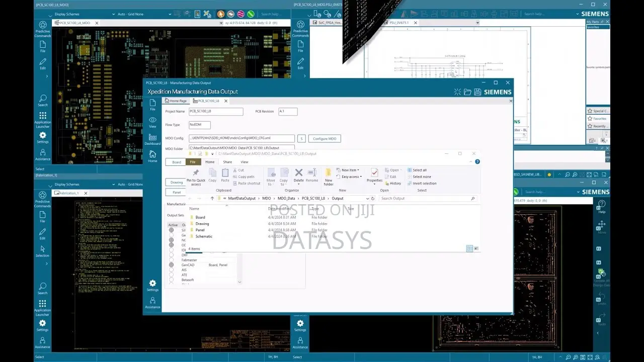Click Configure MDO button
The image size is (644, 362).
(325, 139)
